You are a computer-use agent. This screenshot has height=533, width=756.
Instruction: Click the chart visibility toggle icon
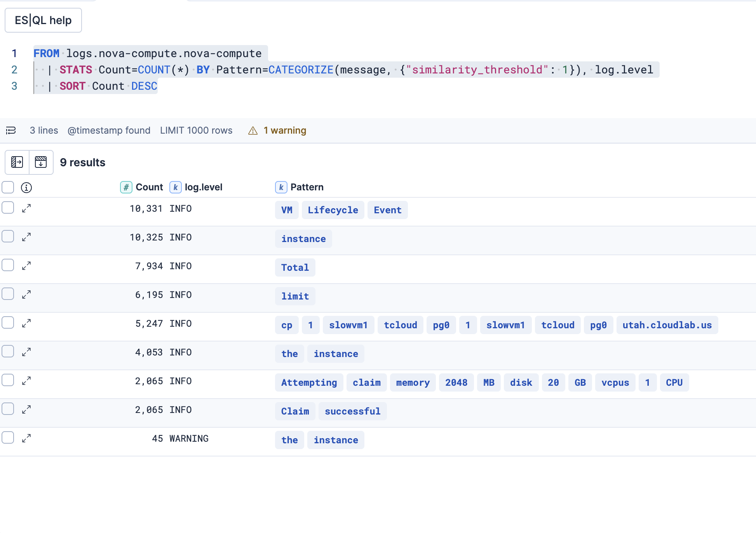click(x=41, y=162)
